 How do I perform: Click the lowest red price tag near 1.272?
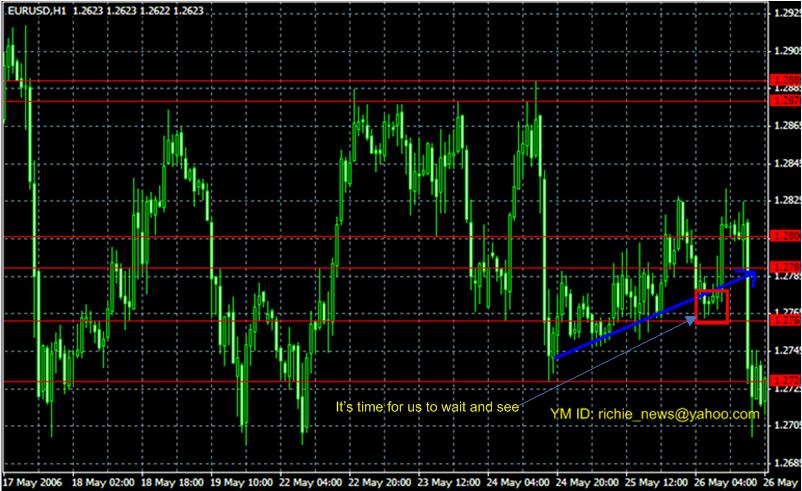[x=786, y=381]
